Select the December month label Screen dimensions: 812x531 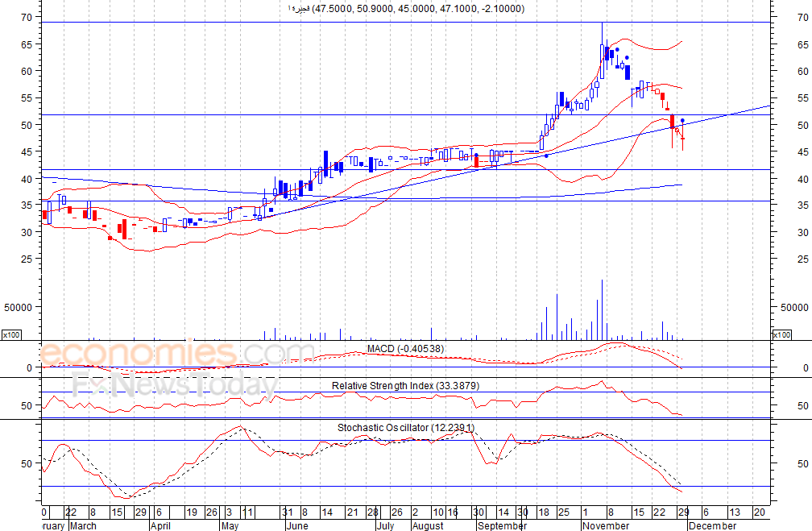(x=713, y=525)
